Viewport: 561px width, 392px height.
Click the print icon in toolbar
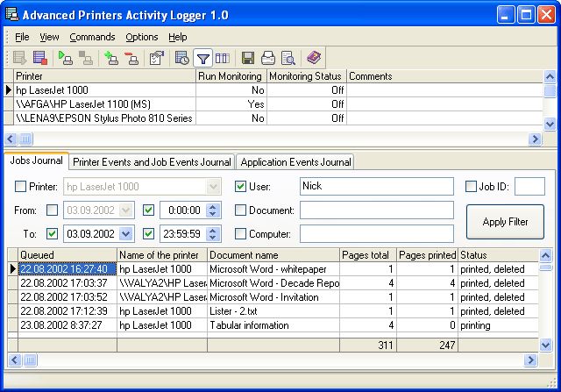pyautogui.click(x=268, y=58)
